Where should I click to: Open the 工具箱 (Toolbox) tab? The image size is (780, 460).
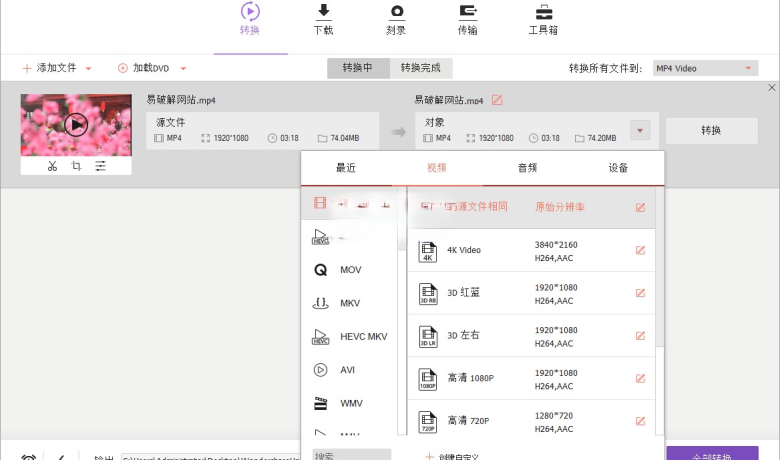[x=543, y=19]
